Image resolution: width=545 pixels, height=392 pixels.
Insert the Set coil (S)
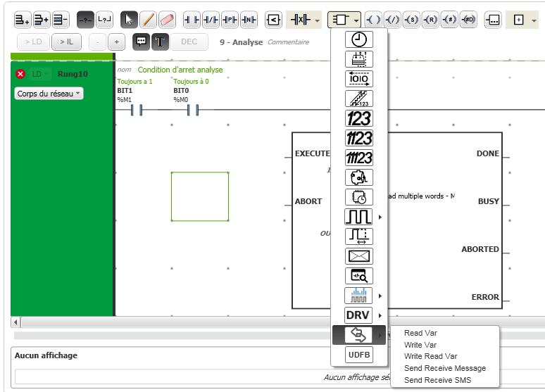point(412,19)
